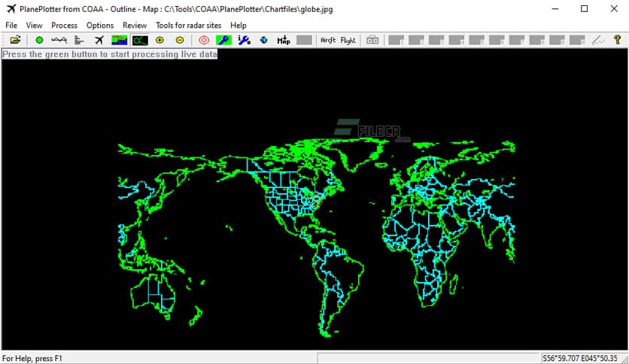The height and width of the screenshot is (364, 629).
Task: Click the yellow zoom in icon
Action: [160, 41]
